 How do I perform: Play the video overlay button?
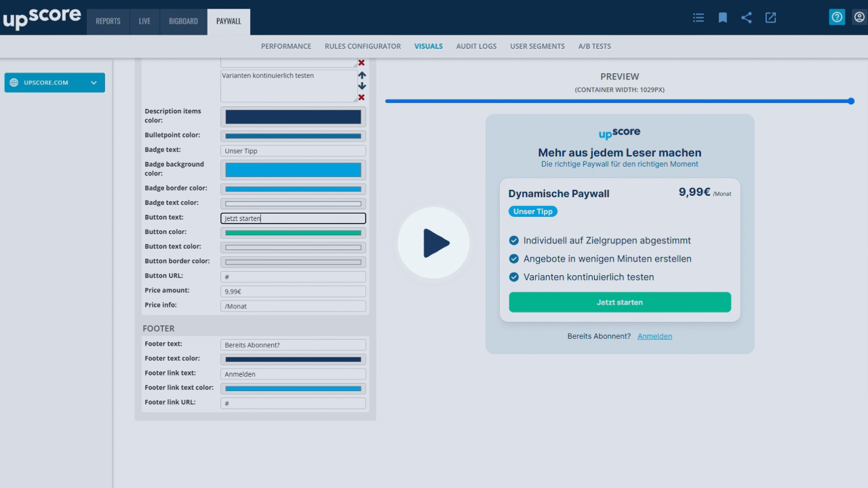433,243
